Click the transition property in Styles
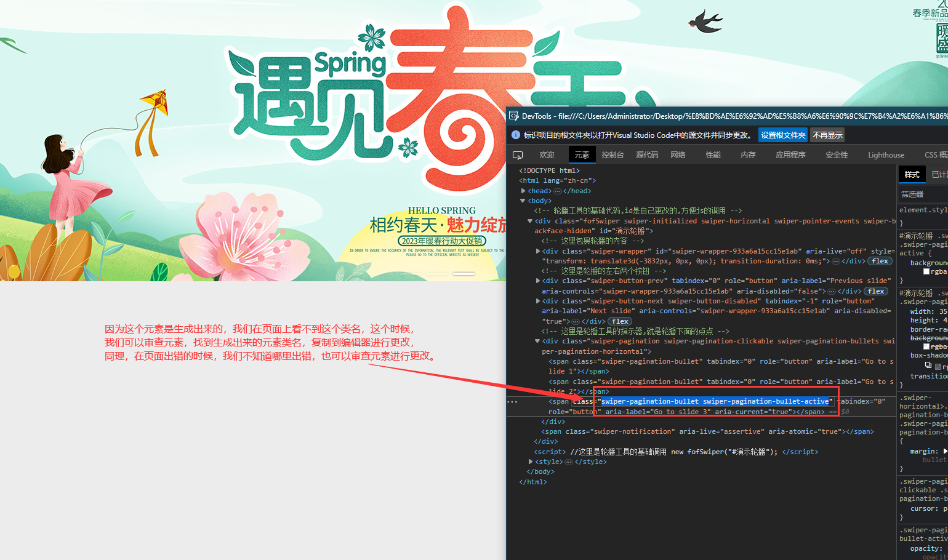948x560 pixels. tap(929, 376)
